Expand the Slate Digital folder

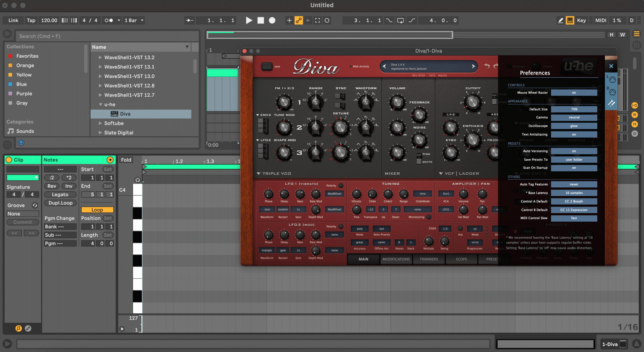tap(100, 132)
